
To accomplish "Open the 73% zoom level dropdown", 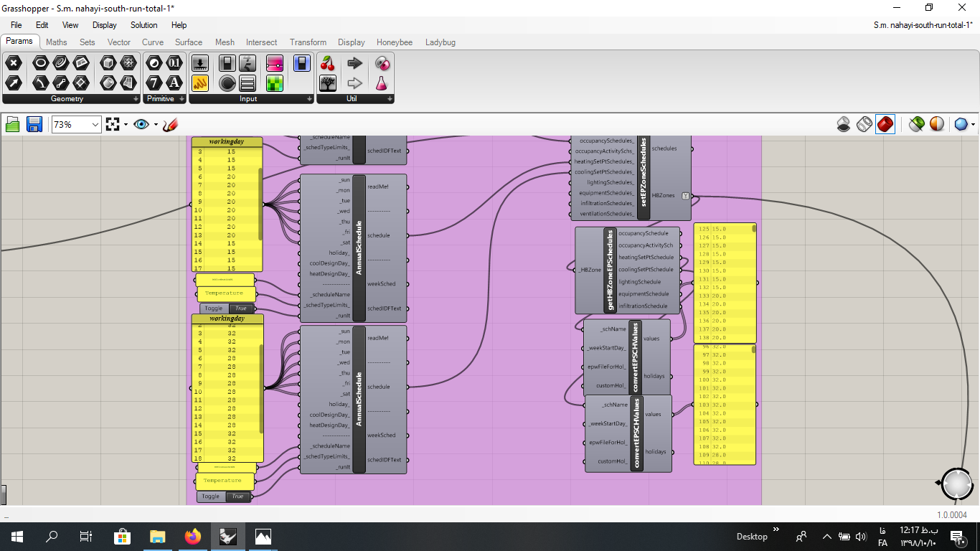I will (76, 125).
